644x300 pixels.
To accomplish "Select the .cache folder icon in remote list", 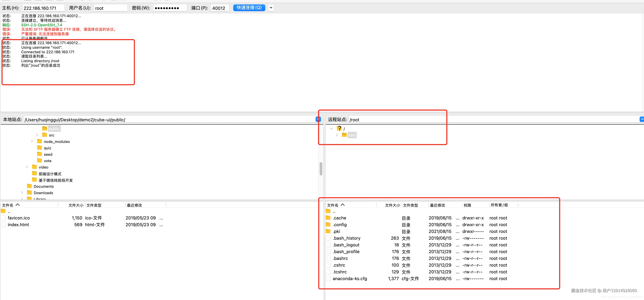I will click(328, 218).
